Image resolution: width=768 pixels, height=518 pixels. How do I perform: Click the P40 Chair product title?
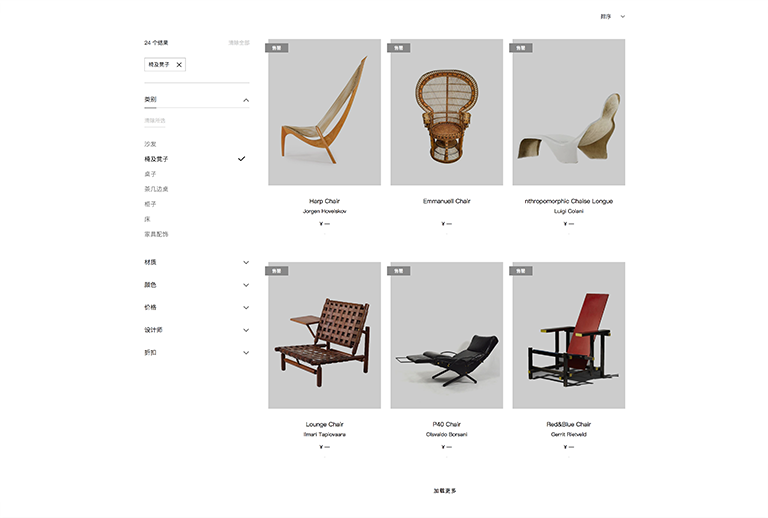click(x=447, y=424)
